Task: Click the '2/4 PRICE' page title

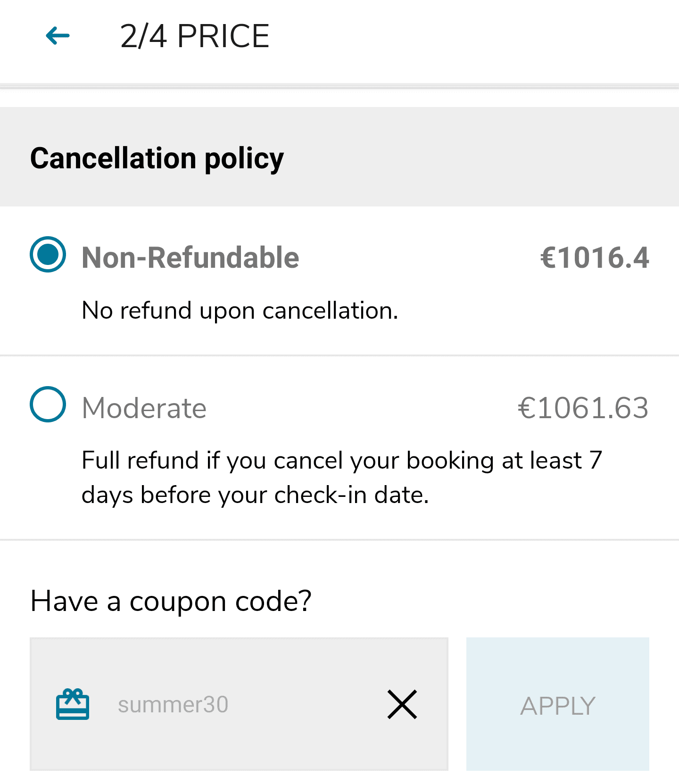Action: coord(195,36)
